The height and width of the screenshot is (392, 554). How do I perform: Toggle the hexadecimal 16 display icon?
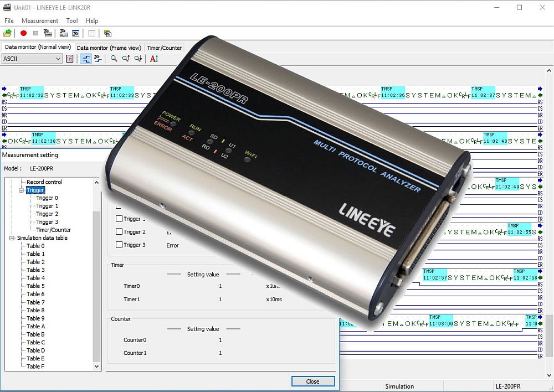[69, 59]
